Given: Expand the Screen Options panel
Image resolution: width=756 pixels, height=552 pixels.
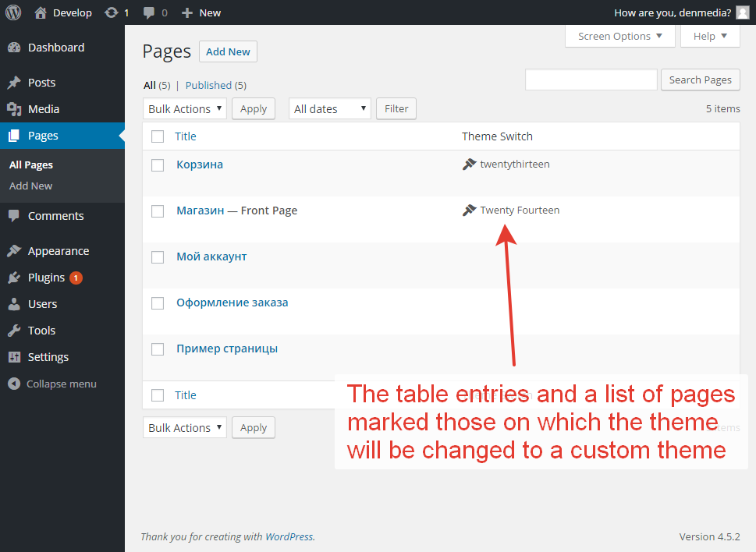Looking at the screenshot, I should point(619,36).
